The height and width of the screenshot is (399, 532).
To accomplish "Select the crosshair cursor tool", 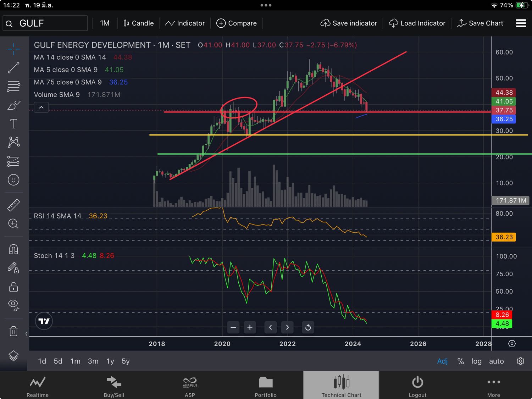I will tap(13, 49).
